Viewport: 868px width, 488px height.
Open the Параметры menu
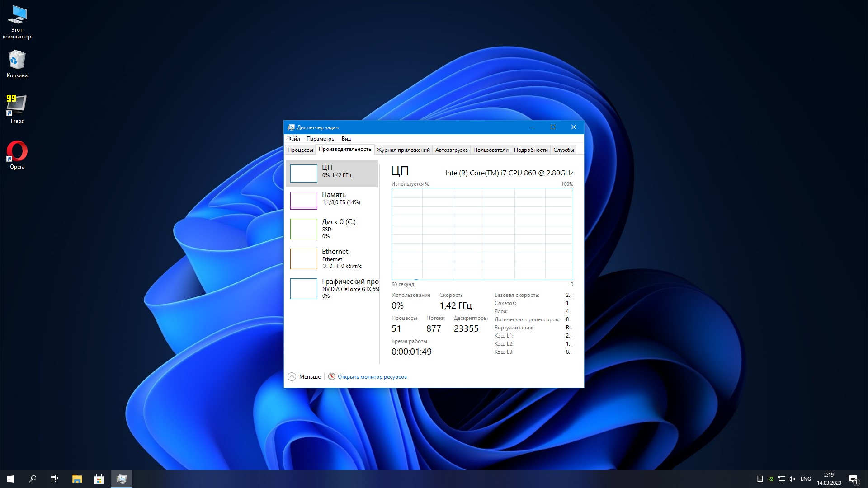pos(321,139)
